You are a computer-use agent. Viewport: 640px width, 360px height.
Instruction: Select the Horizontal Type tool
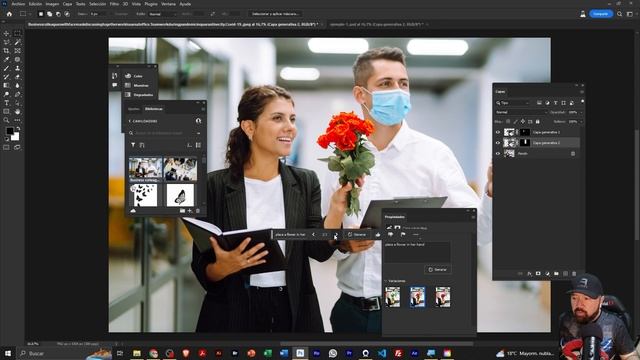6,103
